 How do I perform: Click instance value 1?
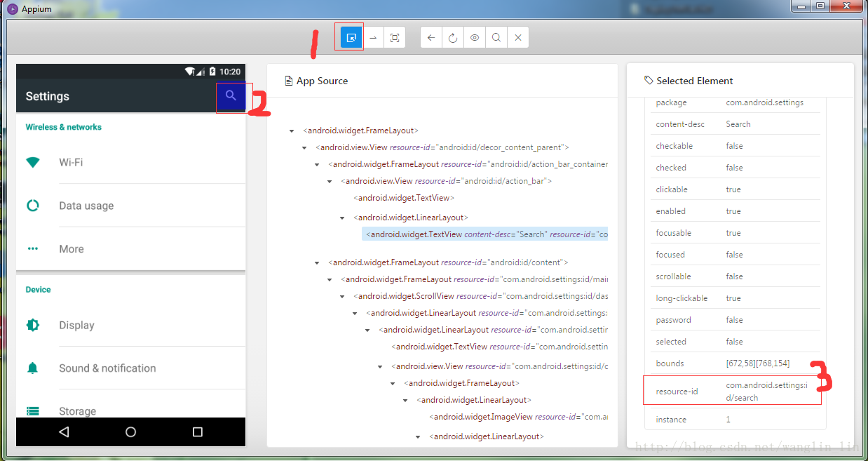click(728, 420)
